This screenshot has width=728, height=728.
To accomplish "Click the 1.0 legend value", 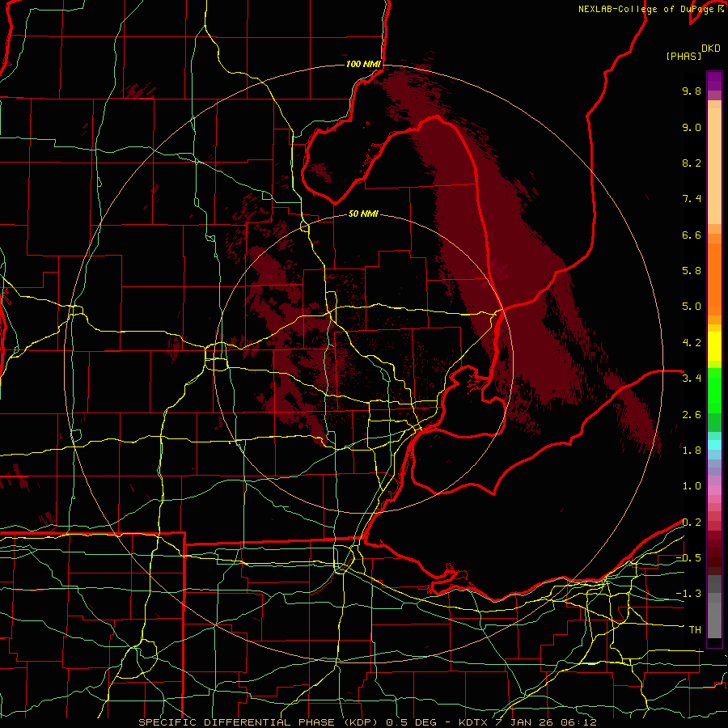I will tap(692, 486).
